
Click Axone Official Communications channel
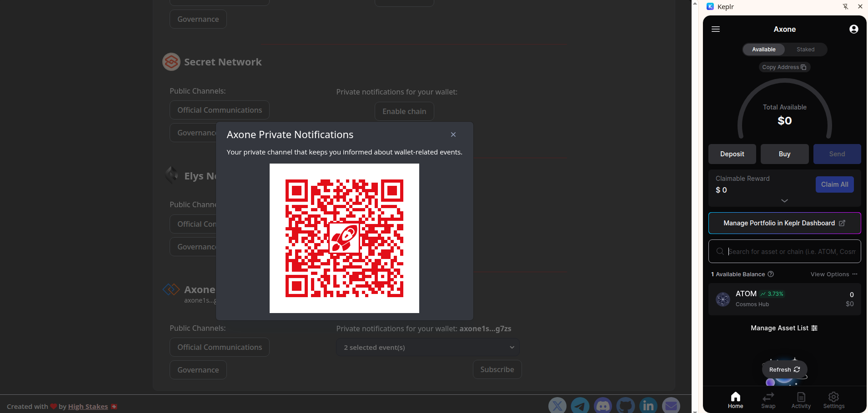point(220,347)
